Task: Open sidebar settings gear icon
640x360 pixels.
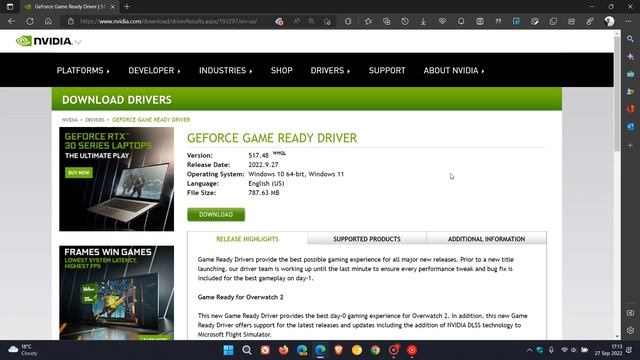Action: pyautogui.click(x=631, y=330)
